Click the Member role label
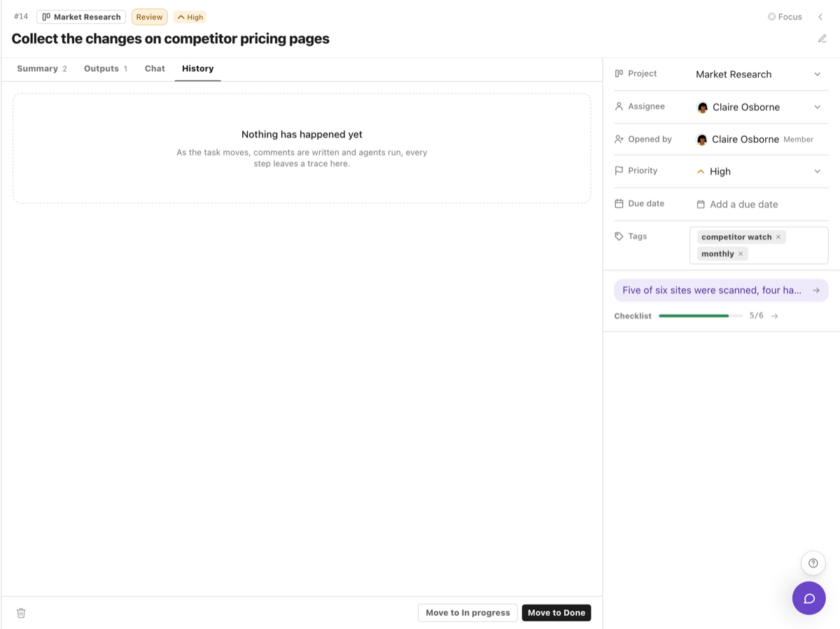This screenshot has width=840, height=629. click(798, 139)
